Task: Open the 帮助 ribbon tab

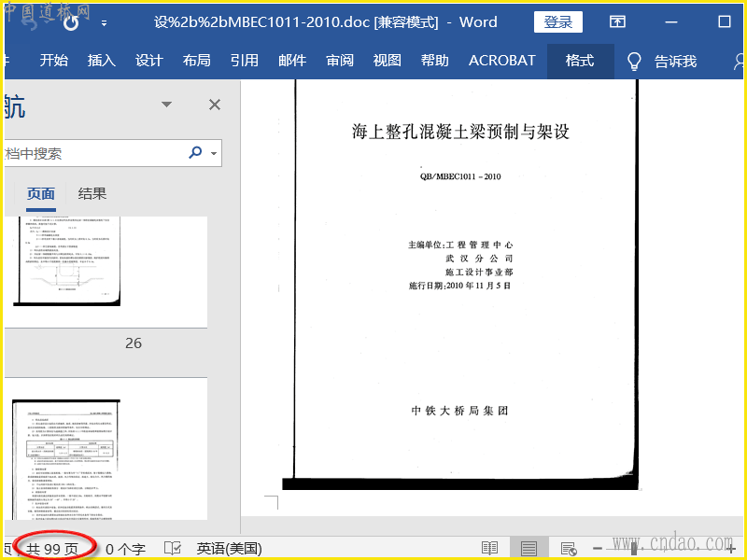Action: (435, 61)
